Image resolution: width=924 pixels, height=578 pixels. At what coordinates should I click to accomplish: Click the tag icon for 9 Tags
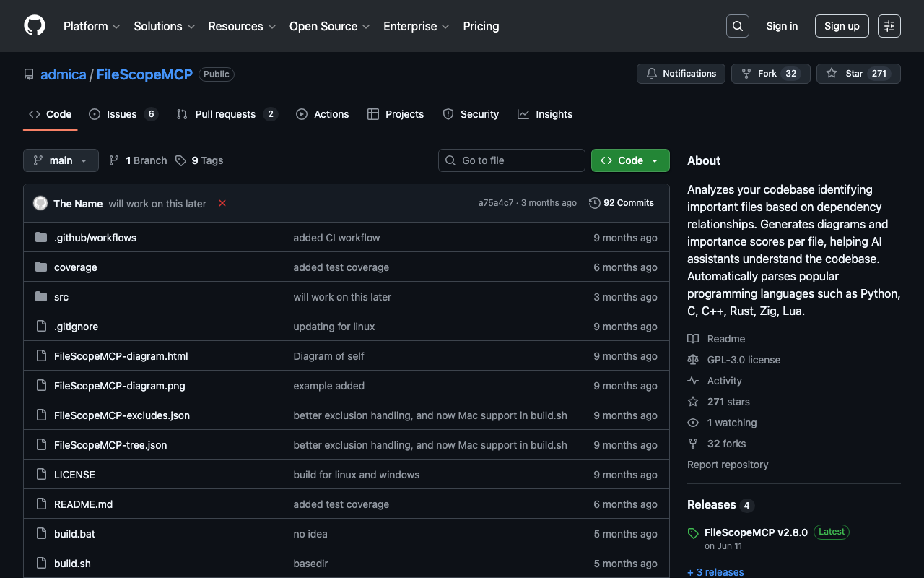(x=180, y=160)
